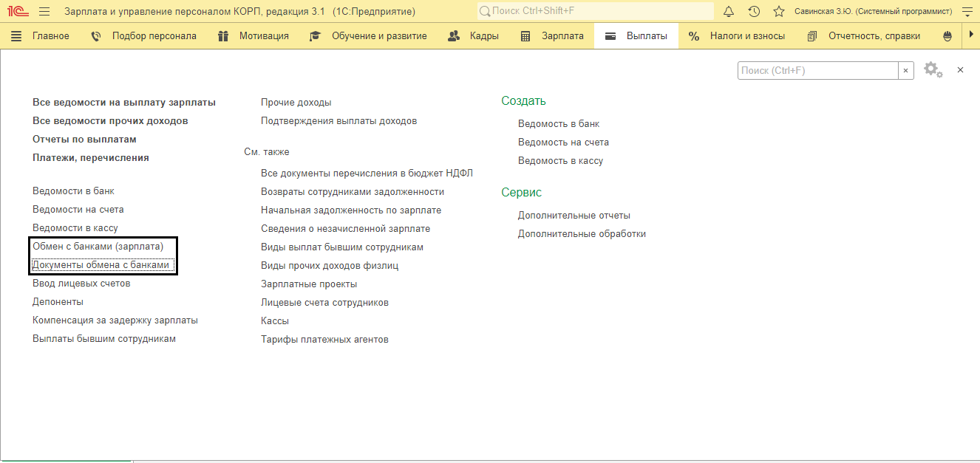Click the 1C logo icon
The image size is (980, 463).
[x=17, y=12]
